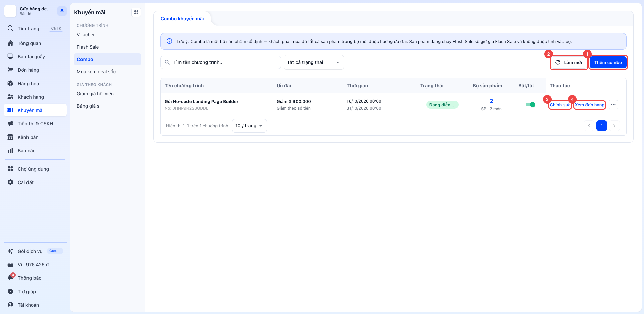Viewport: 644px width, 314px height.
Task: Open Tiếp thị & CSKH
Action: pyautogui.click(x=35, y=124)
